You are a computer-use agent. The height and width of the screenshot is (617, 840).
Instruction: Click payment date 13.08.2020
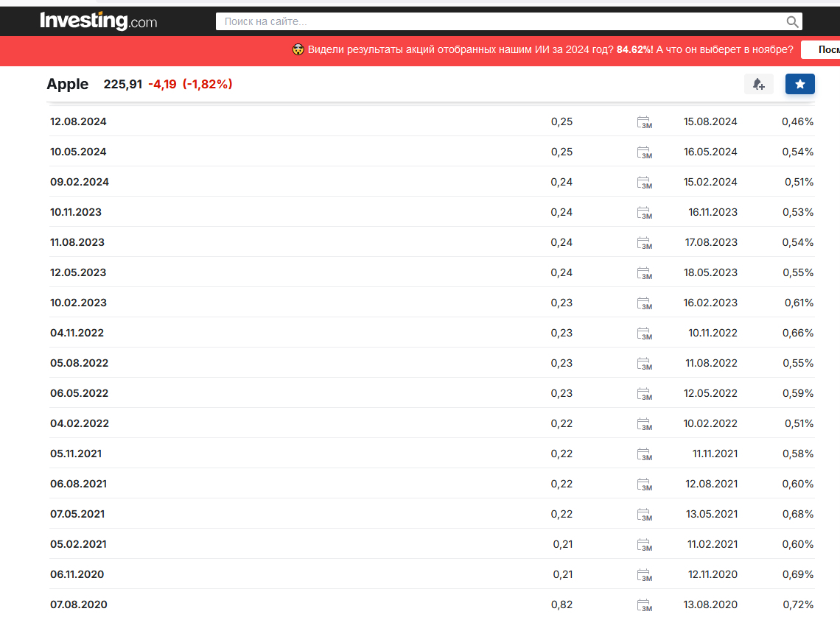point(710,604)
